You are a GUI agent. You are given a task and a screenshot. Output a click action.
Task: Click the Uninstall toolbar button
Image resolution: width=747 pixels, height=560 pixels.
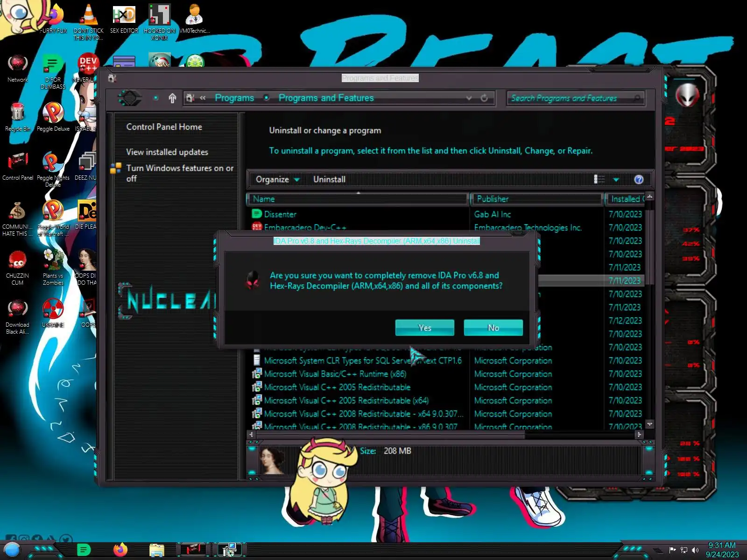point(329,179)
